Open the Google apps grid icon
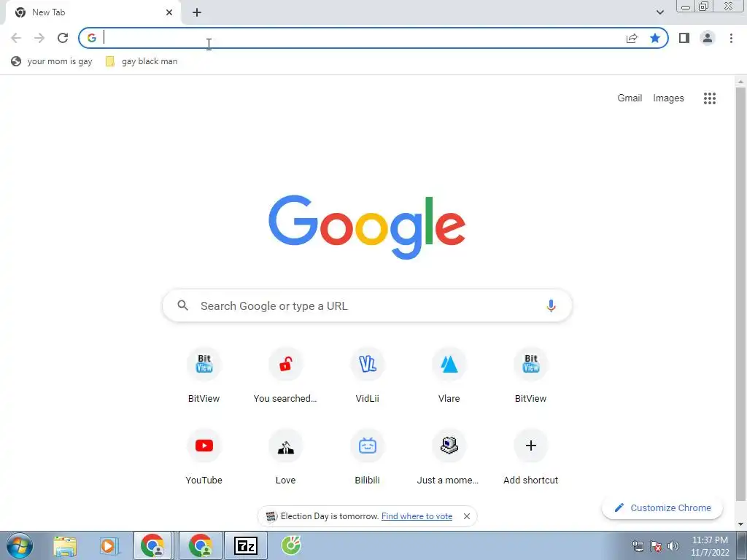 (x=709, y=98)
